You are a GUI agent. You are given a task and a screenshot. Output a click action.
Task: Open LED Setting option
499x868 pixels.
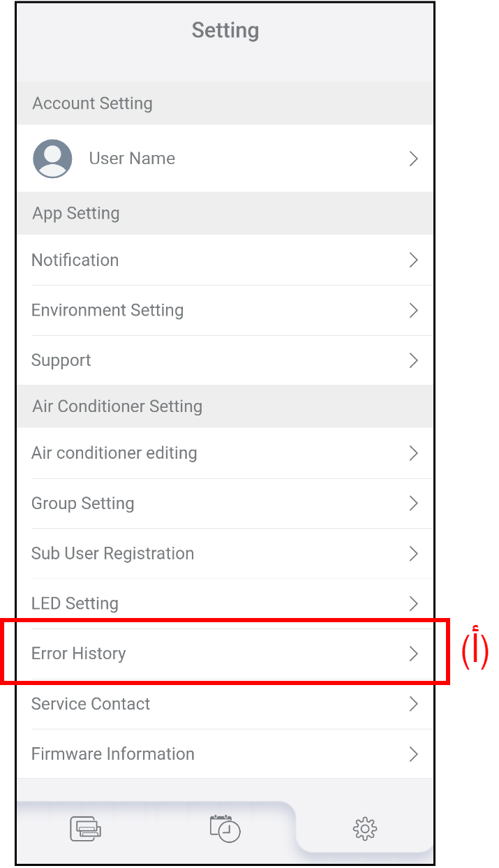(75, 603)
